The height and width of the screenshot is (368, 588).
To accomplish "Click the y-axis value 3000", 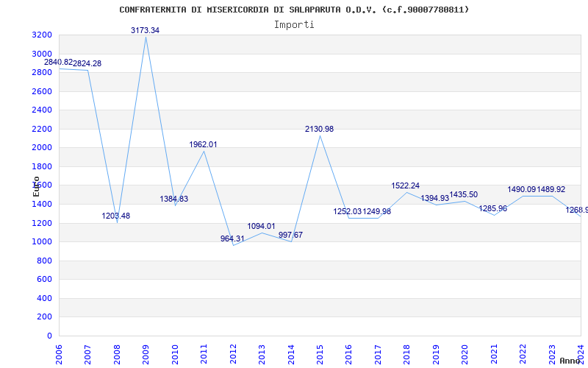I will pos(42,54).
